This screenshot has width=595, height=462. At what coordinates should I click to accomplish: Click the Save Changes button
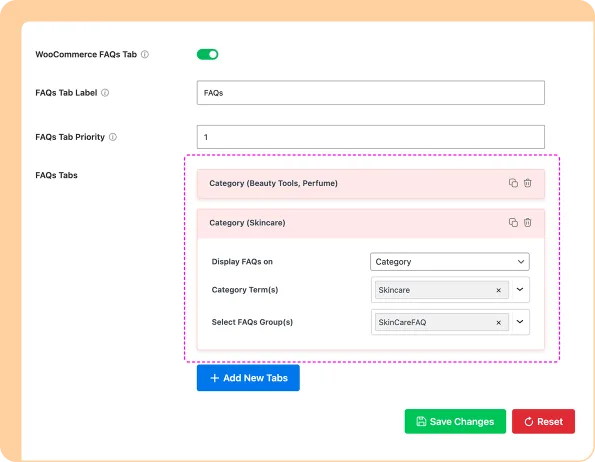pos(455,421)
